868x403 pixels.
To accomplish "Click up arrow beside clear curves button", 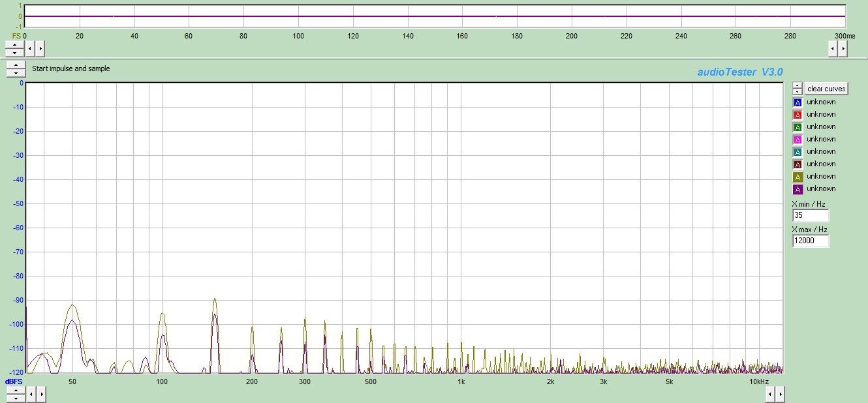I will (x=797, y=86).
